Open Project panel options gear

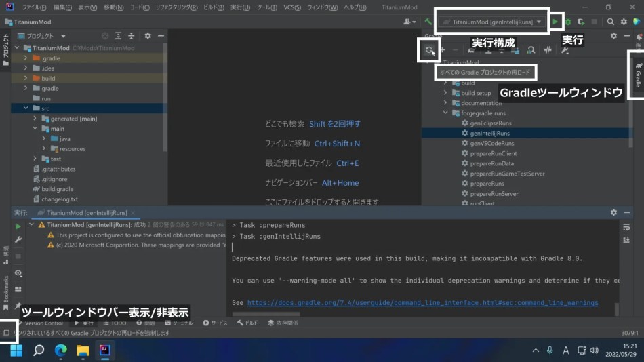pos(148,36)
